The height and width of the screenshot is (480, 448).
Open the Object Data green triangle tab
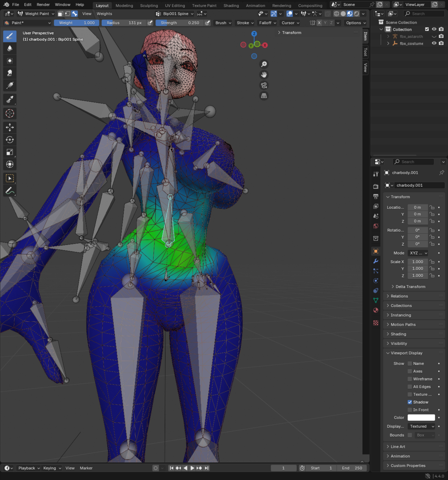tap(376, 300)
